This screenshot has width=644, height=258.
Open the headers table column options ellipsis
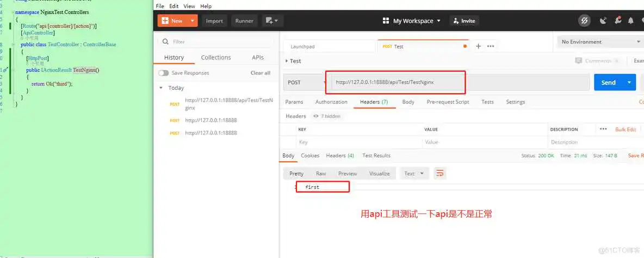pyautogui.click(x=603, y=129)
